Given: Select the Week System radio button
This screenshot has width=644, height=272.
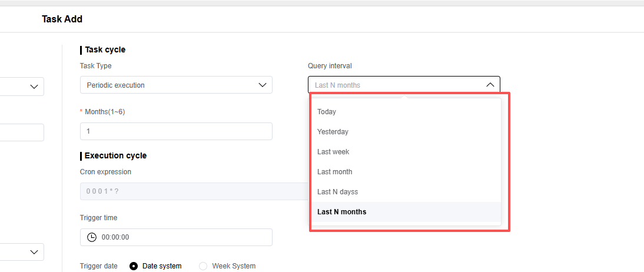Looking at the screenshot, I should (203, 266).
